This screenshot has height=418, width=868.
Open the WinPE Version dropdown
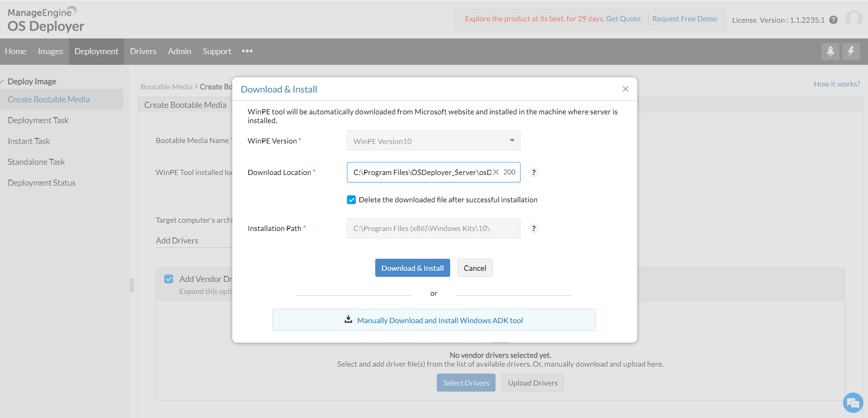(434, 141)
